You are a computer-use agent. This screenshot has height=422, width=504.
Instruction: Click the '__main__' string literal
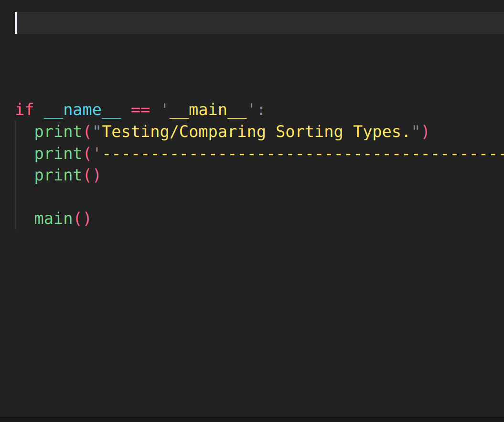(x=208, y=110)
